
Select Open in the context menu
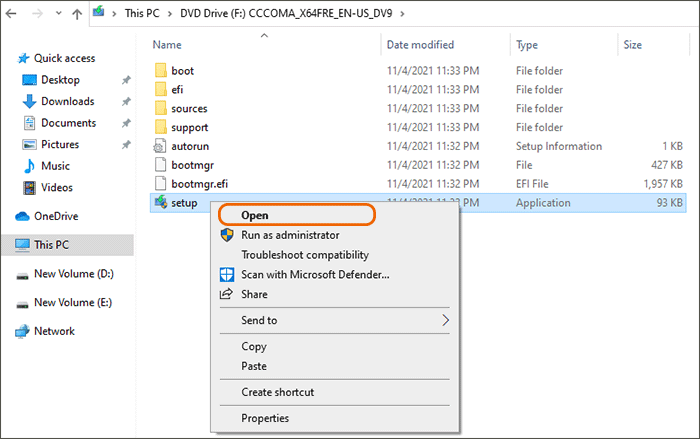click(255, 214)
